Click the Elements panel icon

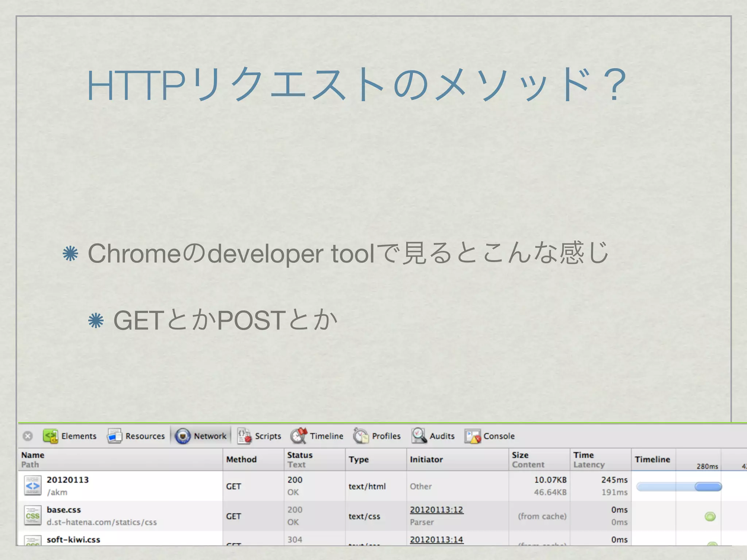pyautogui.click(x=51, y=436)
